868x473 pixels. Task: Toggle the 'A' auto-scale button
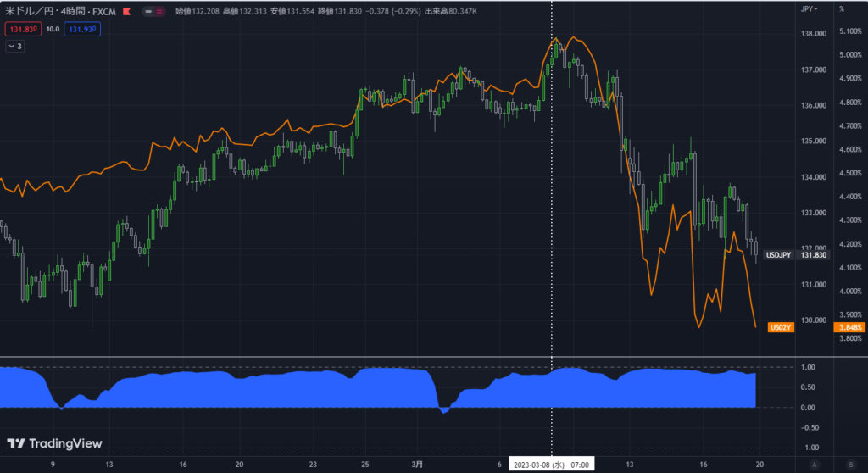coord(815,465)
